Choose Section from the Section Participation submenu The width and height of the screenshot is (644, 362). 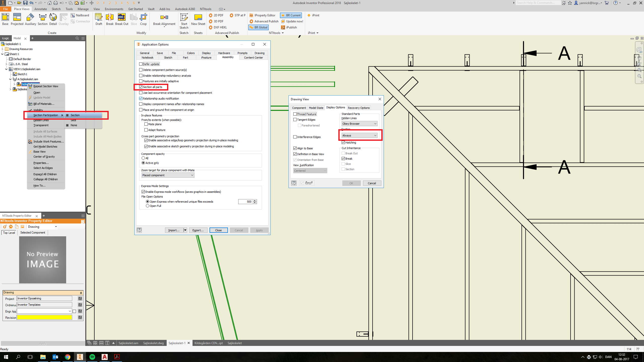tap(75, 115)
